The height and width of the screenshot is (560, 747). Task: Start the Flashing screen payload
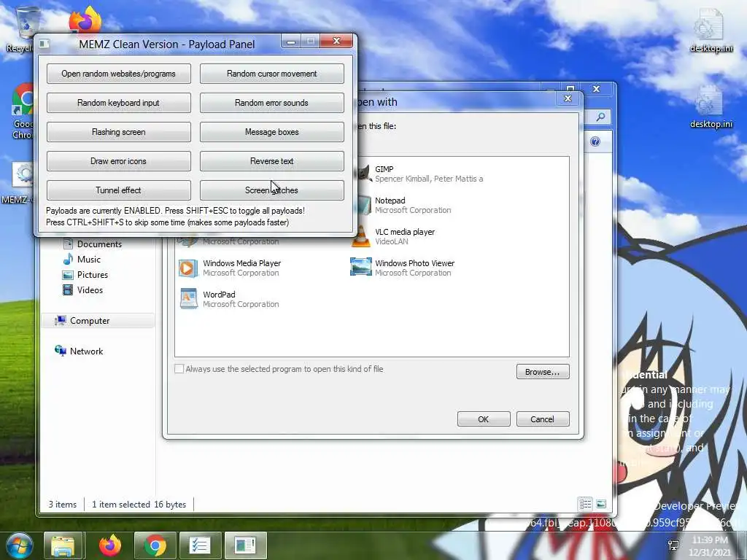point(119,132)
